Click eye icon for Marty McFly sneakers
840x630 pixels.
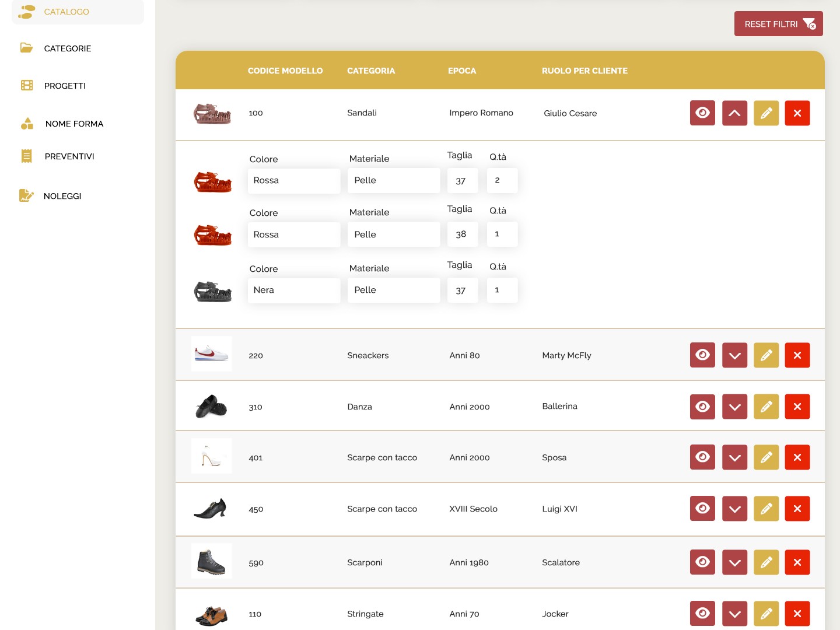tap(702, 355)
